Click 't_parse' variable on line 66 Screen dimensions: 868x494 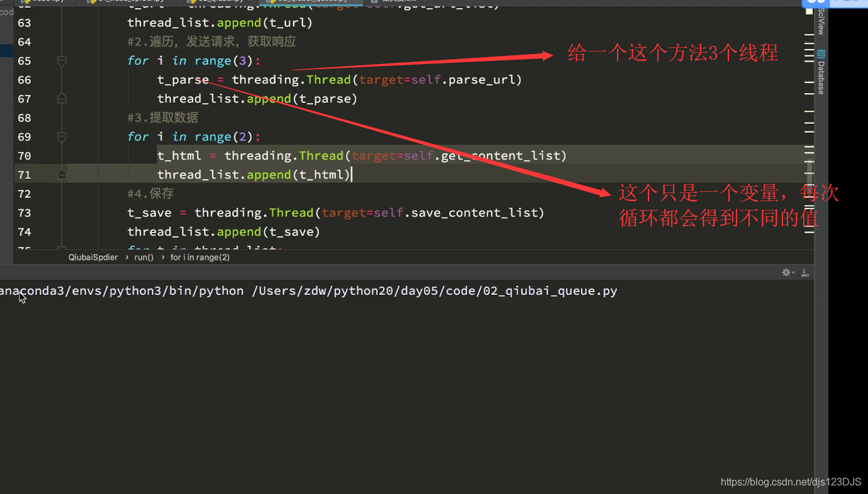coord(183,80)
